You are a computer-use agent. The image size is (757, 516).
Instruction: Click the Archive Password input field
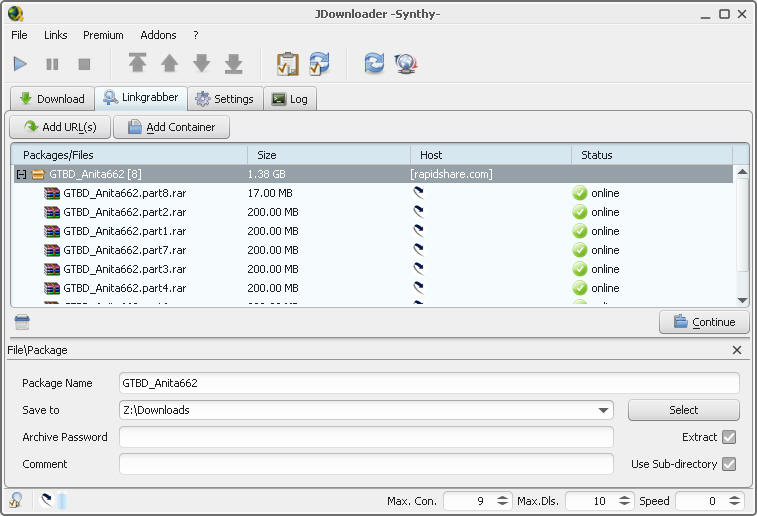(366, 437)
